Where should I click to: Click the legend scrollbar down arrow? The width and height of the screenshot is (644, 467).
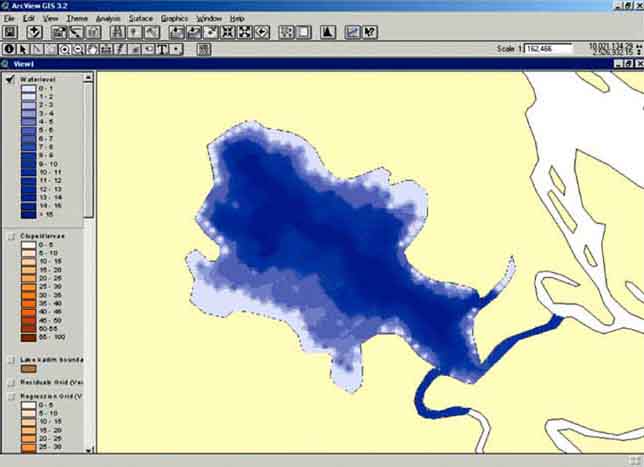point(89,450)
